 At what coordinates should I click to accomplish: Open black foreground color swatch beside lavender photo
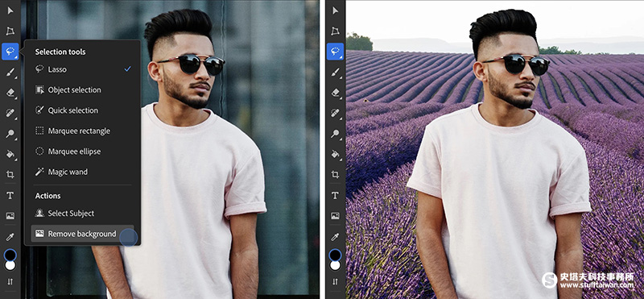click(335, 255)
